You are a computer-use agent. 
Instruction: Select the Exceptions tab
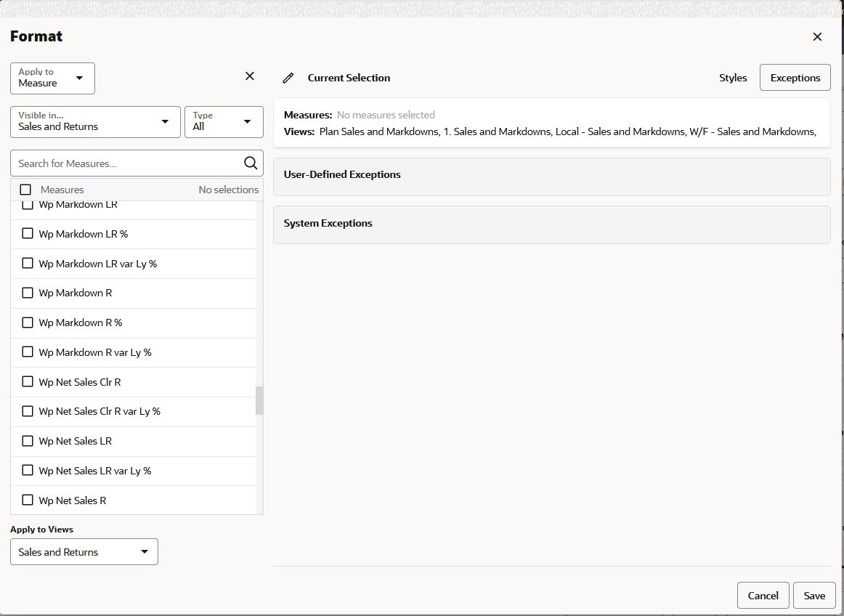[795, 77]
